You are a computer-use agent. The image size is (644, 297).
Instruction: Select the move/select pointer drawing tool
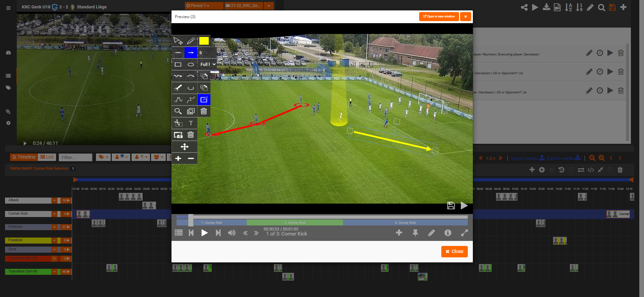[x=178, y=41]
